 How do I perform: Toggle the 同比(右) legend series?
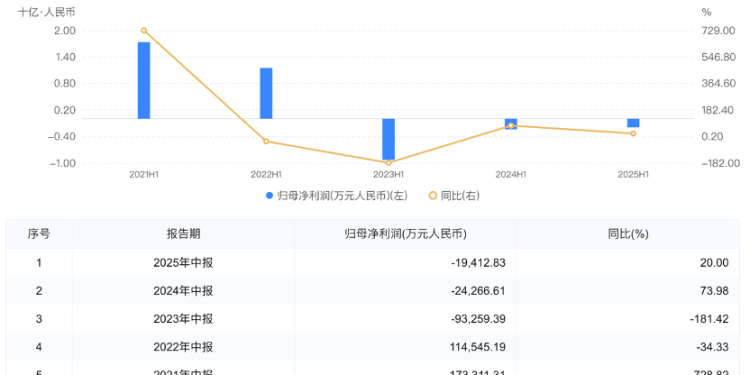tap(454, 195)
